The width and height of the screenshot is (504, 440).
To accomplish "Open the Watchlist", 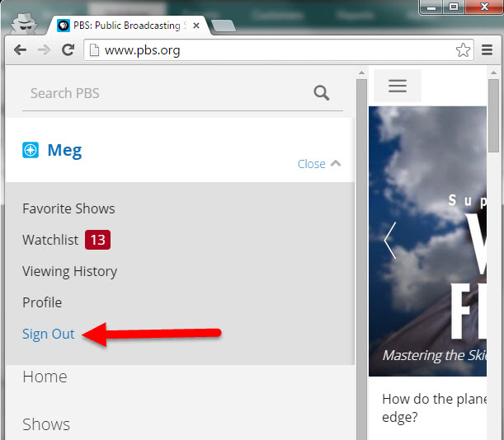I will (50, 240).
